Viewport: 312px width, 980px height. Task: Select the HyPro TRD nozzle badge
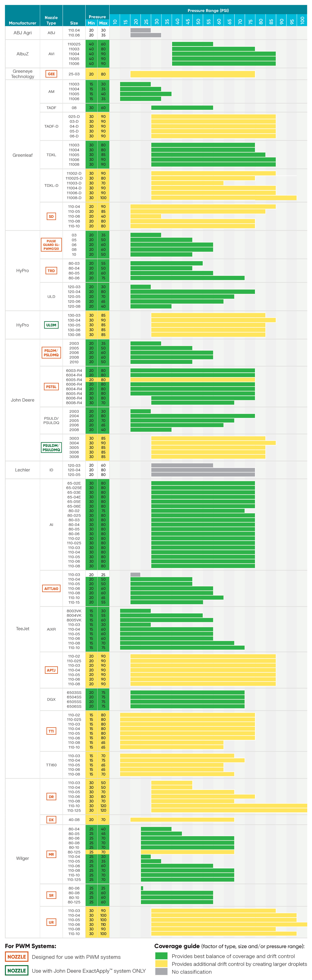(x=51, y=270)
